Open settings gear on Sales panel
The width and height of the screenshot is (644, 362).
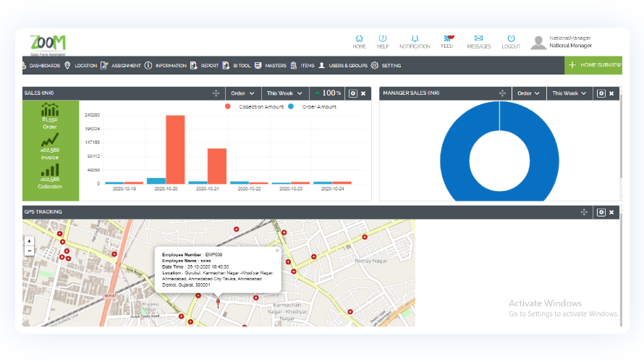click(353, 93)
